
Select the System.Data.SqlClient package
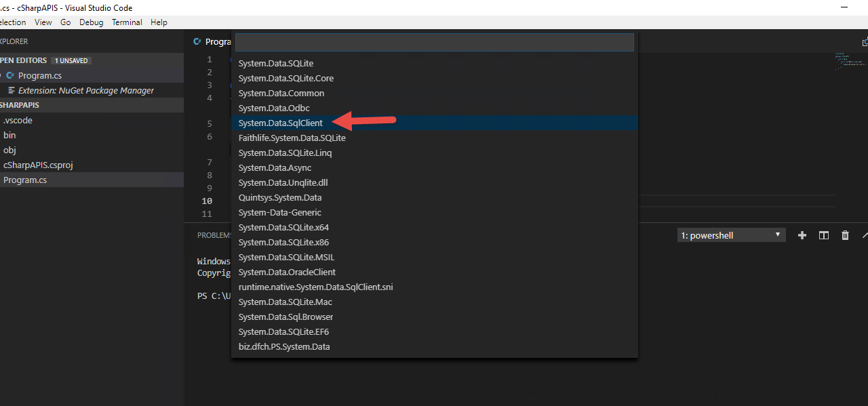point(434,123)
